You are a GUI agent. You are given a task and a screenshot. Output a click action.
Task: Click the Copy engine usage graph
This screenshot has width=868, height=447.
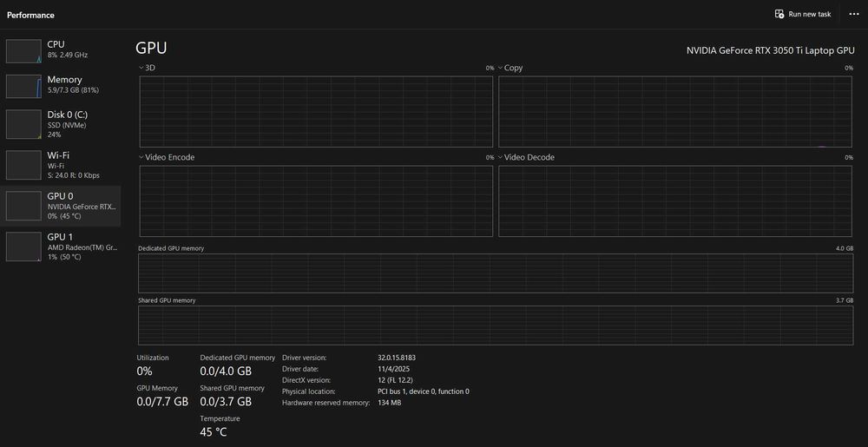pyautogui.click(x=675, y=112)
